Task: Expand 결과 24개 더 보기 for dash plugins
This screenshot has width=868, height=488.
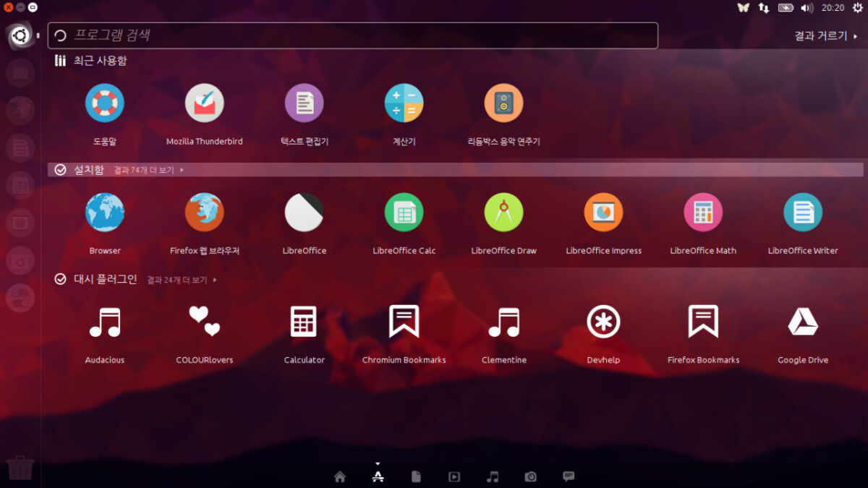Action: [x=182, y=280]
